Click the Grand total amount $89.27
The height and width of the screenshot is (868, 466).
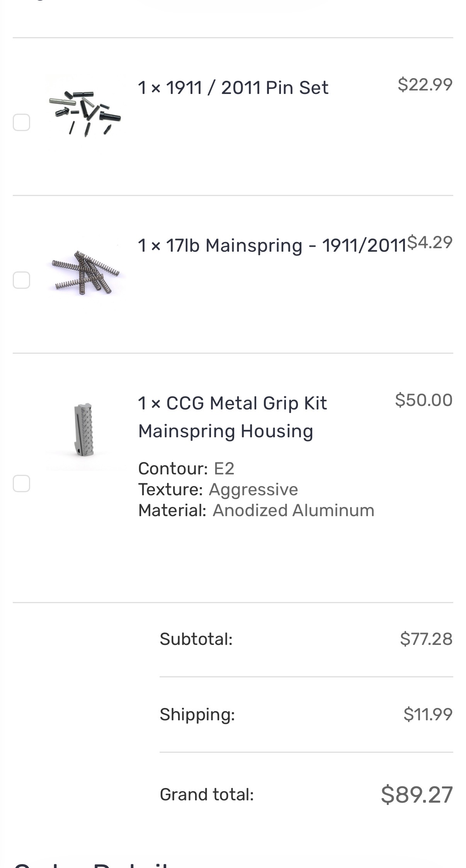tap(417, 795)
